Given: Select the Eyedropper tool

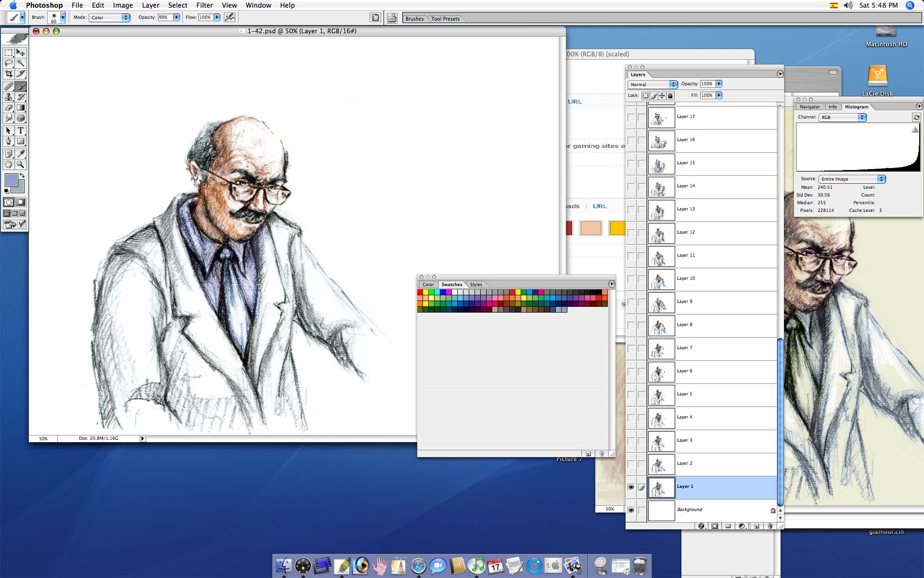Looking at the screenshot, I should click(21, 154).
